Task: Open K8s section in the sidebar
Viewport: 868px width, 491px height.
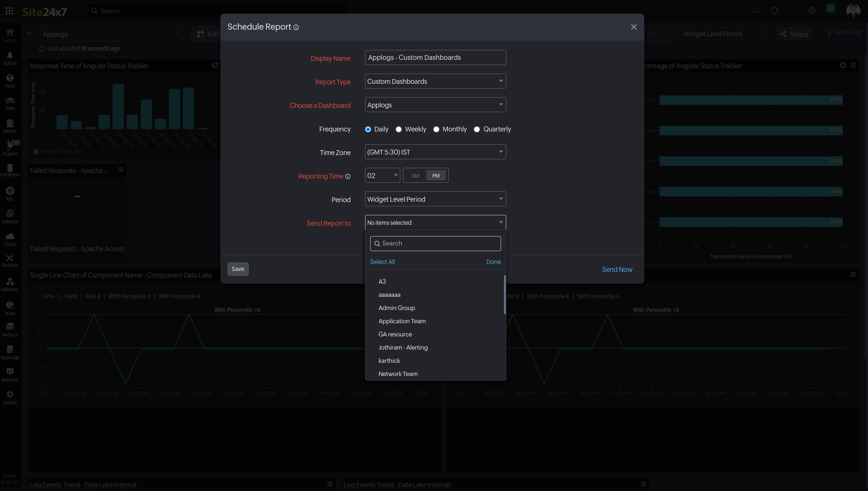Action: pyautogui.click(x=10, y=194)
